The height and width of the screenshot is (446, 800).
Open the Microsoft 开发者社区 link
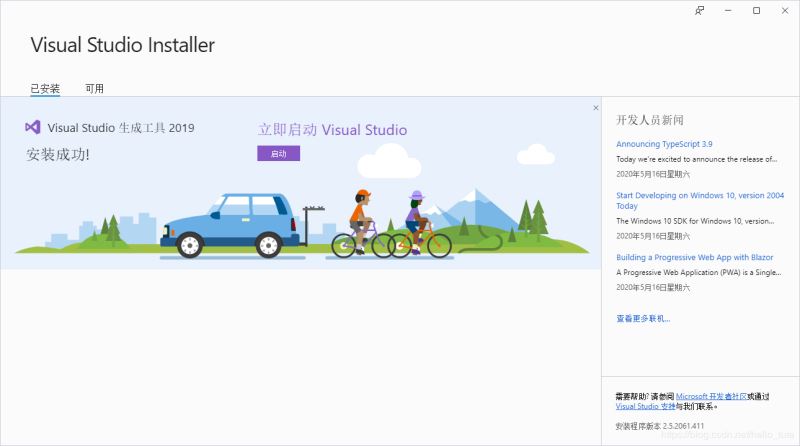tap(711, 396)
